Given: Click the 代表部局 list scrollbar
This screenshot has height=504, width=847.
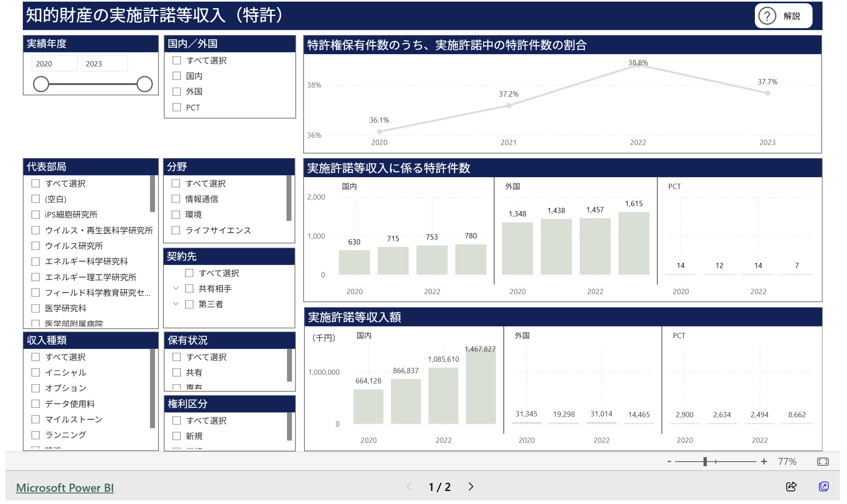Looking at the screenshot, I should coord(152,194).
